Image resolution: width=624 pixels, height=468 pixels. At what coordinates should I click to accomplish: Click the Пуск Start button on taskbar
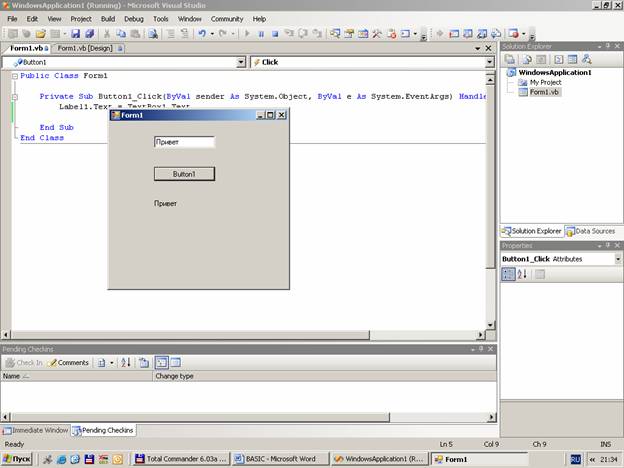pos(17,459)
